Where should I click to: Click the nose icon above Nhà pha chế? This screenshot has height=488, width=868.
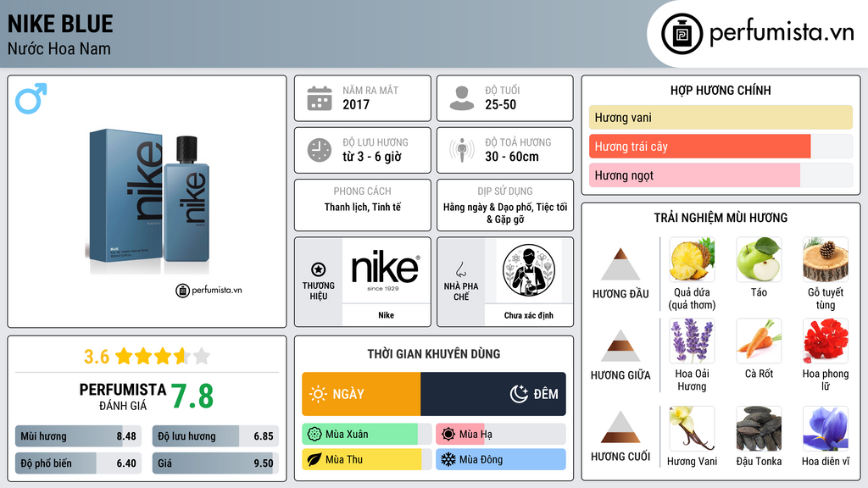(x=460, y=269)
